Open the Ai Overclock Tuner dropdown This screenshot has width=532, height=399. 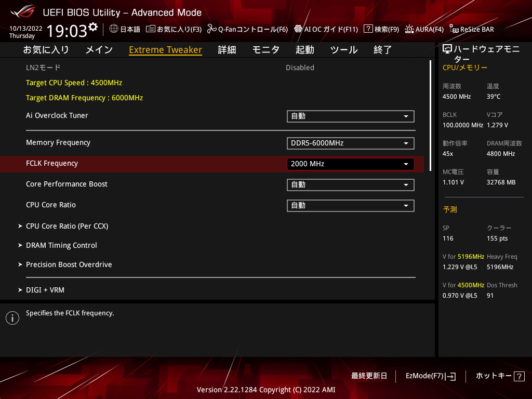(x=350, y=116)
